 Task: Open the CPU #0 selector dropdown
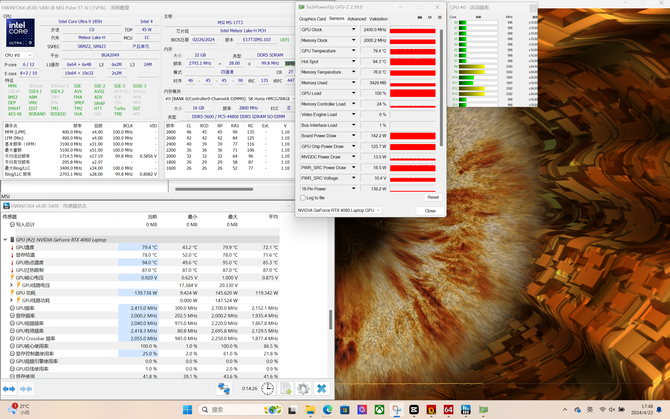point(18,55)
